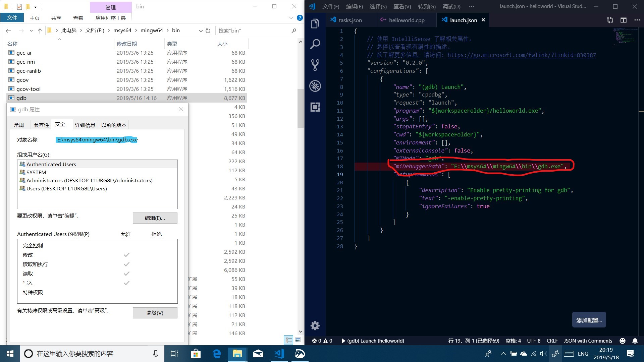Open the Source Control view

(x=315, y=65)
